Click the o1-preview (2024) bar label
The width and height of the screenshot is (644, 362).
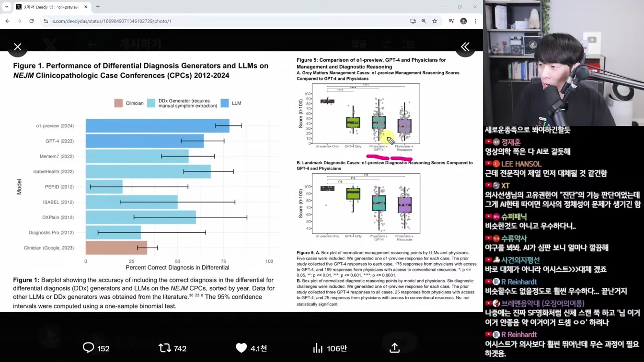(55, 126)
